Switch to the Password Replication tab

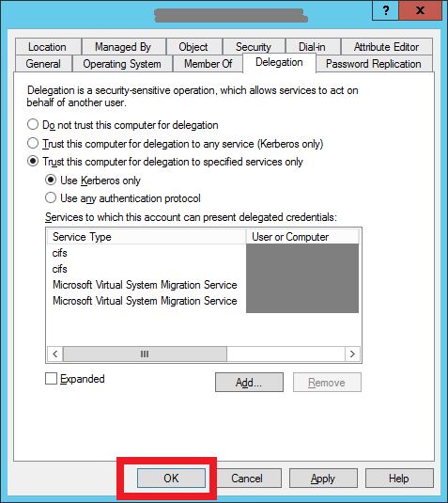click(374, 64)
